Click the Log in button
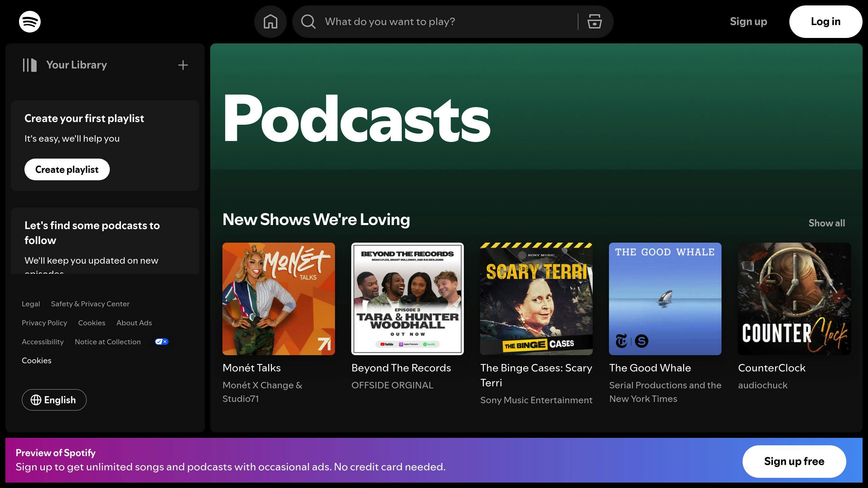Screen dimensions: 868x488 coord(826,22)
